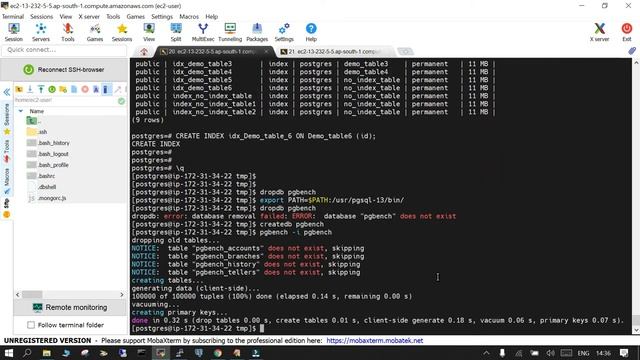Click the remote path field /home/ec2-user/
The image size is (640, 360).
coord(65,100)
